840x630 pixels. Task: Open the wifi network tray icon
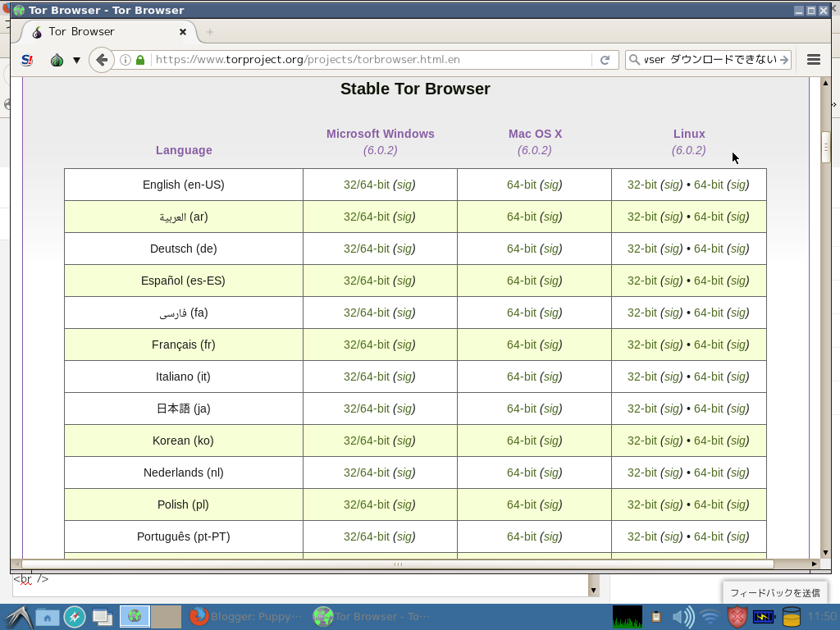(x=710, y=617)
